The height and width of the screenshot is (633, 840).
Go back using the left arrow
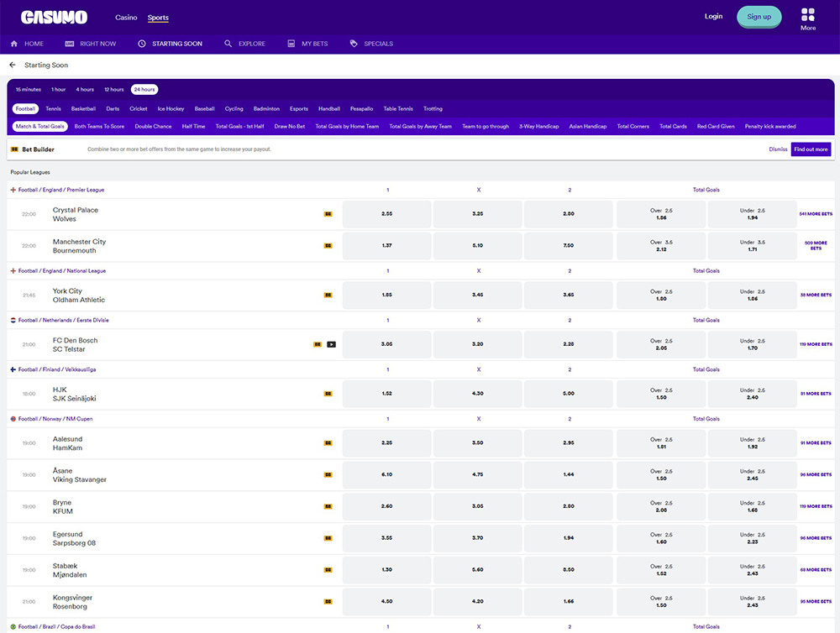(x=13, y=65)
